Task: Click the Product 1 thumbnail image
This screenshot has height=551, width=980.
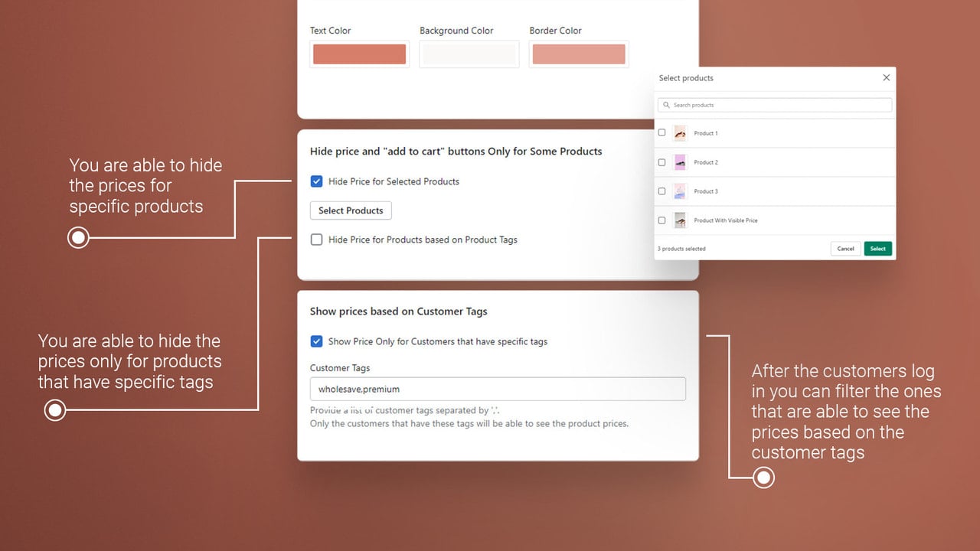Action: (680, 133)
